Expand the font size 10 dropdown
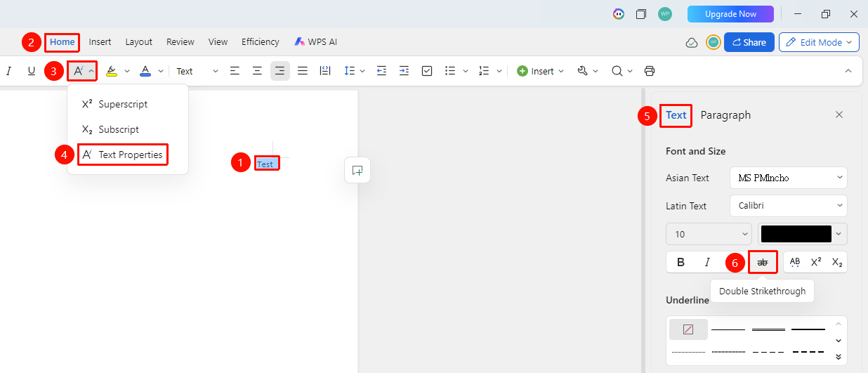This screenshot has width=868, height=373. [709, 234]
